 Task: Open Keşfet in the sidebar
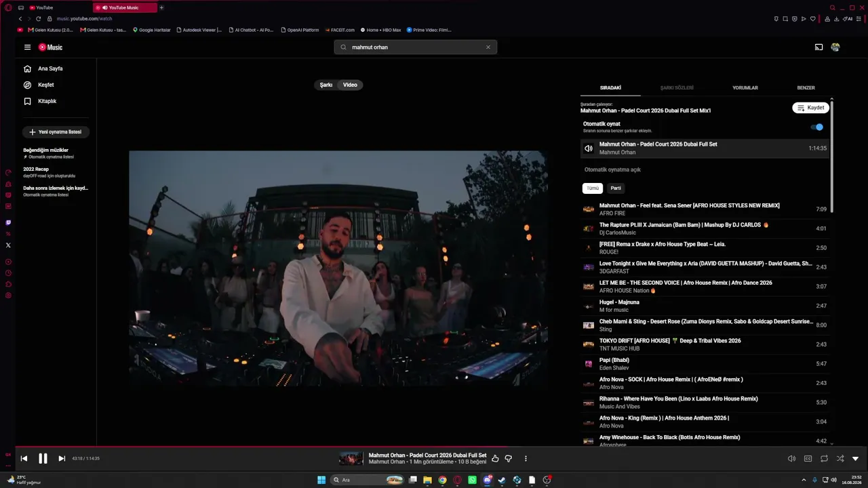pyautogui.click(x=45, y=85)
